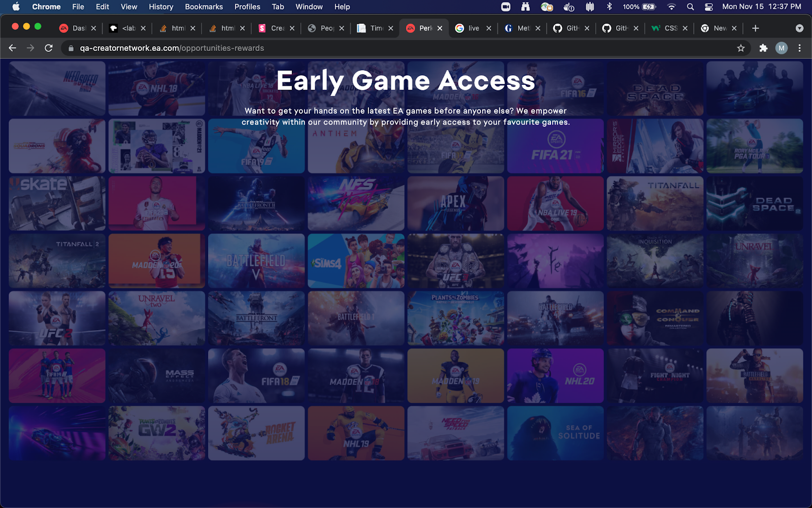Viewport: 812px width, 508px height.
Task: Select the PGA Tour thumbnail
Action: pyautogui.click(x=755, y=146)
